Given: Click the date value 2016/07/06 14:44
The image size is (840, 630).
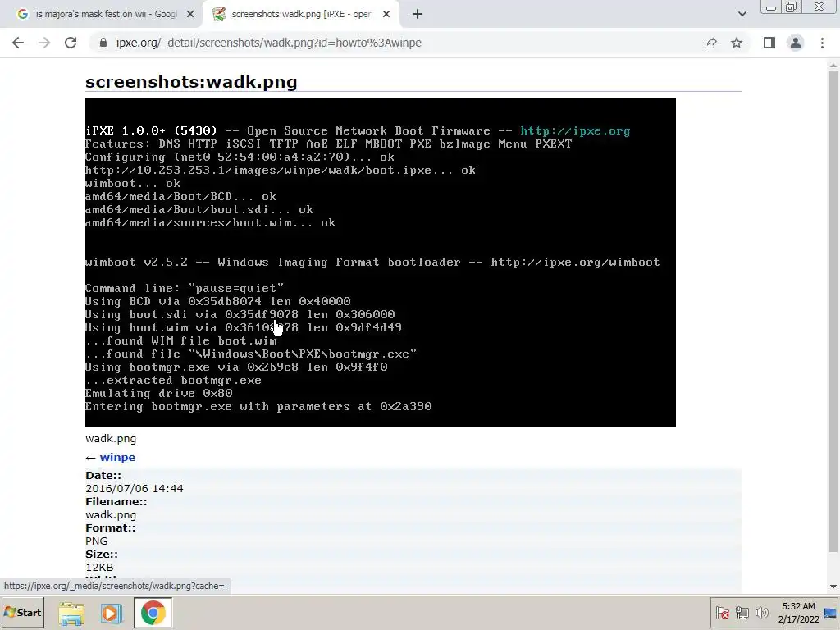Looking at the screenshot, I should 135,489.
